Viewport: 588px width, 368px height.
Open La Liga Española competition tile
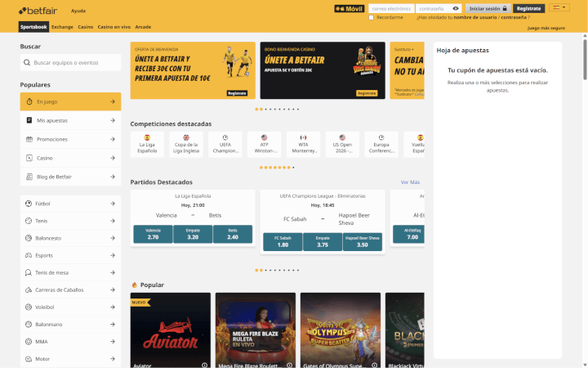147,145
